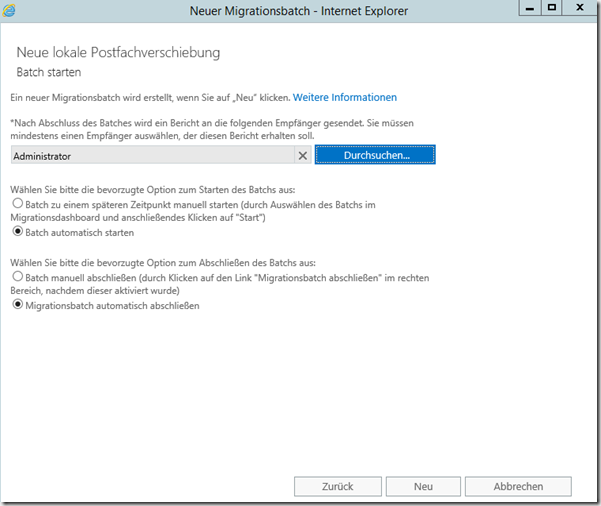
Task: Remove Administrator recipient with the X icon
Action: pos(303,156)
